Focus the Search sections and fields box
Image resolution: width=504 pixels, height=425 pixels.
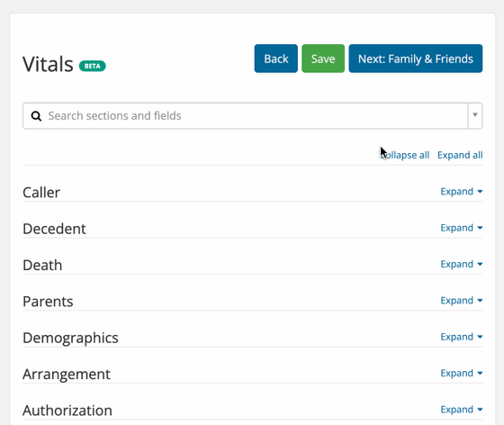point(246,116)
